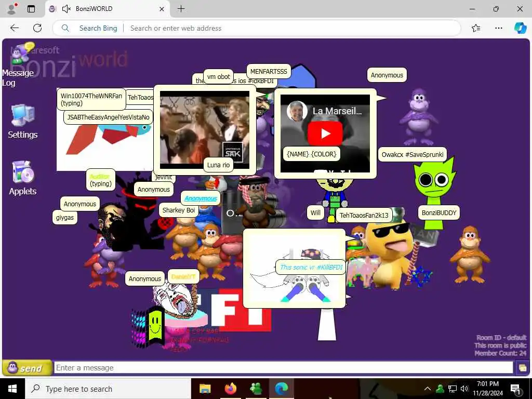Open the Windows Start menu
The height and width of the screenshot is (399, 532).
[x=12, y=389]
